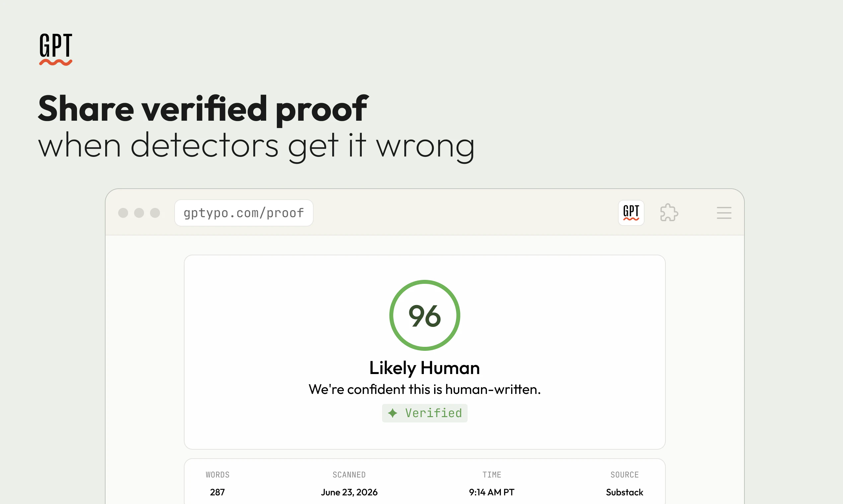Click the Substack source link
This screenshot has height=504, width=843.
(624, 492)
